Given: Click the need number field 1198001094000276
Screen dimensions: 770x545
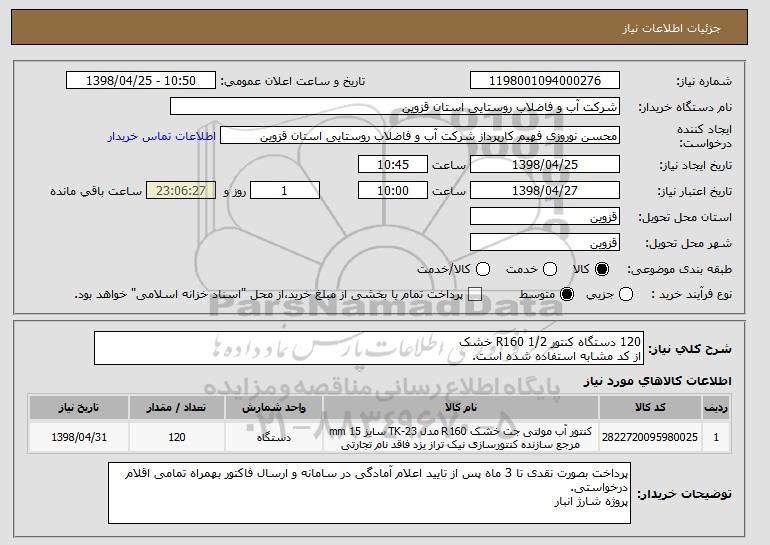Looking at the screenshot, I should click(x=545, y=81).
